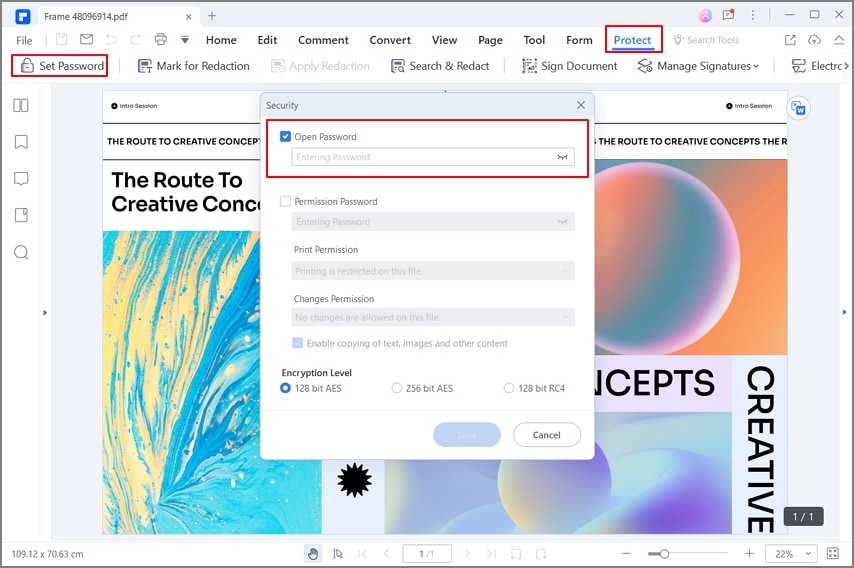The height and width of the screenshot is (568, 854).
Task: Expand left panel with small arrow
Action: pos(45,313)
